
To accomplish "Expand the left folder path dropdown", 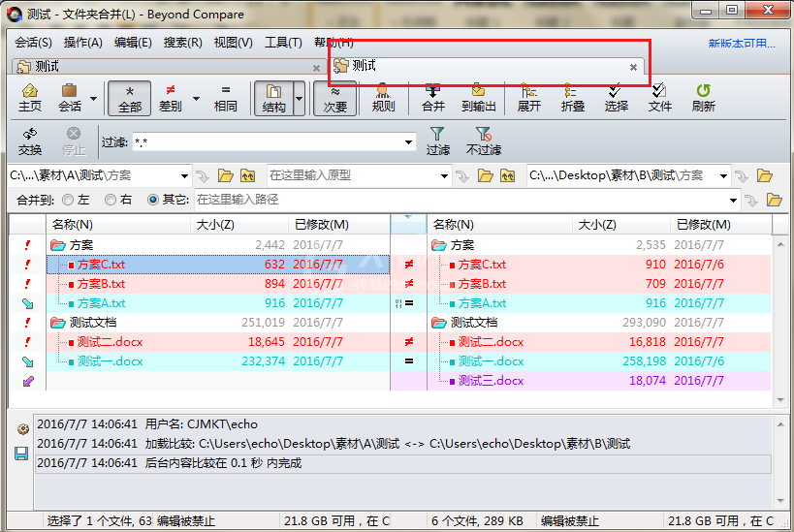I will pos(184,176).
